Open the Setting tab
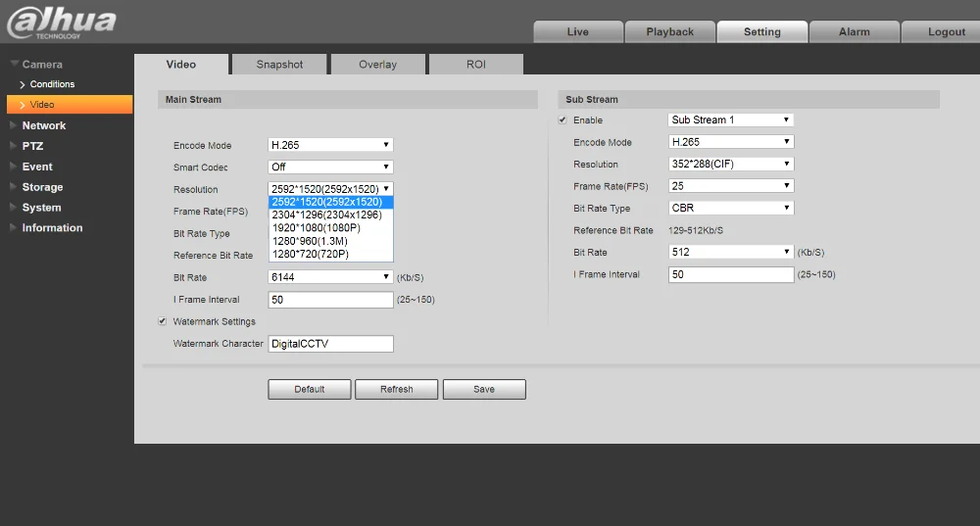The width and height of the screenshot is (980, 526). [x=761, y=32]
